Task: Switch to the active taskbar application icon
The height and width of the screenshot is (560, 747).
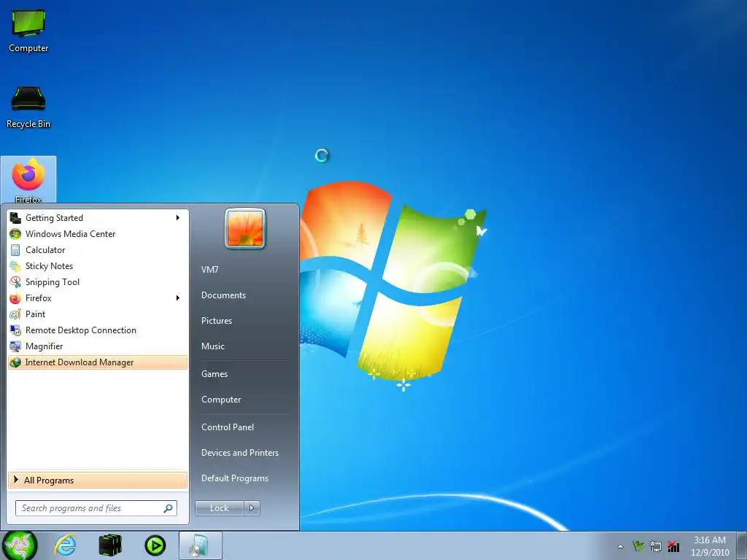Action: pos(200,545)
